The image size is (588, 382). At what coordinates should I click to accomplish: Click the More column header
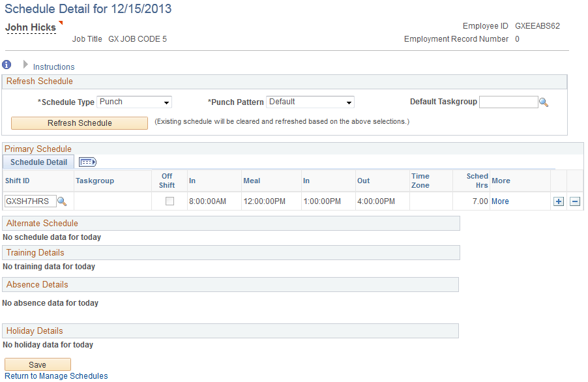tap(499, 181)
